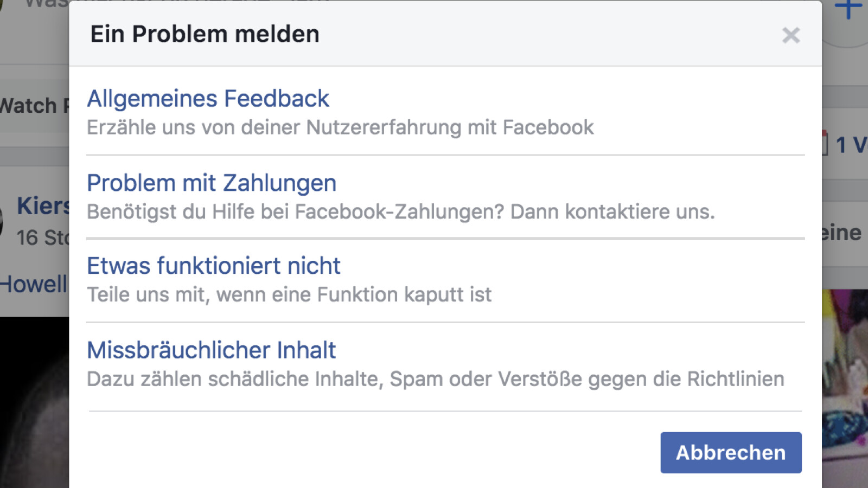Open the Allgemeines Feedback option

coord(208,99)
